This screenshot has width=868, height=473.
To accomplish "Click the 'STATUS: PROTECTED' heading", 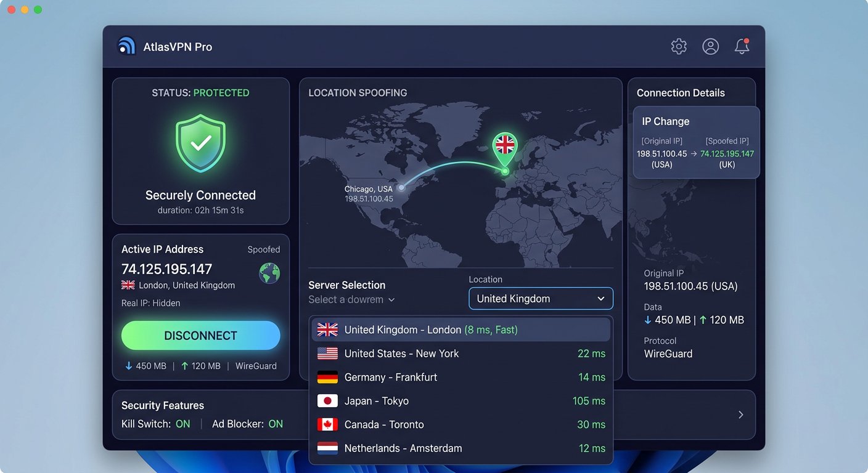I will pyautogui.click(x=200, y=93).
